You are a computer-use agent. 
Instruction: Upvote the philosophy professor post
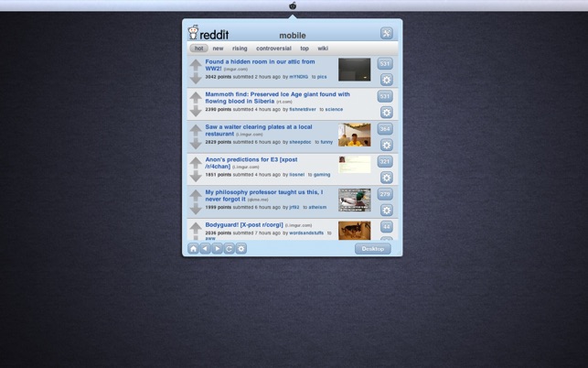coord(196,195)
